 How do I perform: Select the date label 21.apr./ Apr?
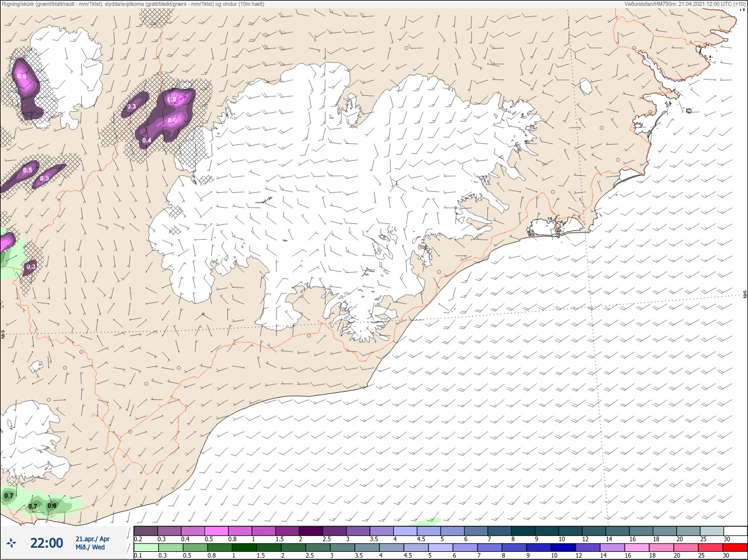[92, 539]
